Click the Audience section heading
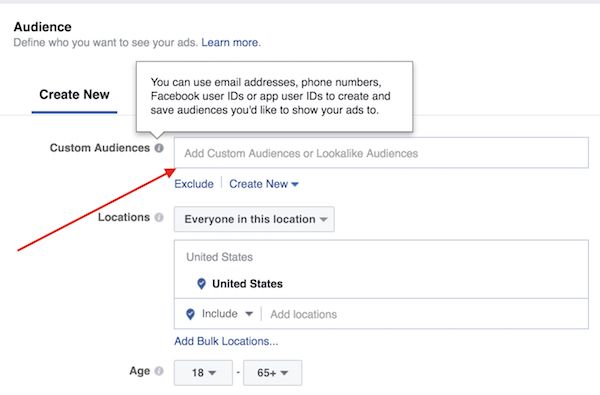This screenshot has height=395, width=600. [42, 27]
